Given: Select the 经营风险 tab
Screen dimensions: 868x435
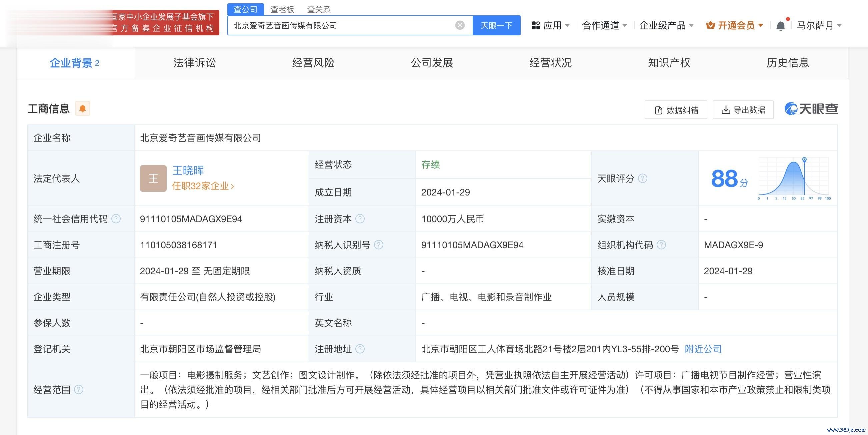Looking at the screenshot, I should [313, 63].
